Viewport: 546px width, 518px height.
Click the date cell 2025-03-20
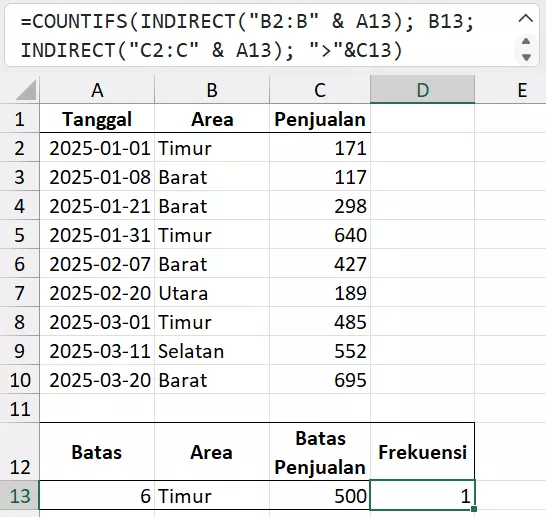tap(97, 380)
